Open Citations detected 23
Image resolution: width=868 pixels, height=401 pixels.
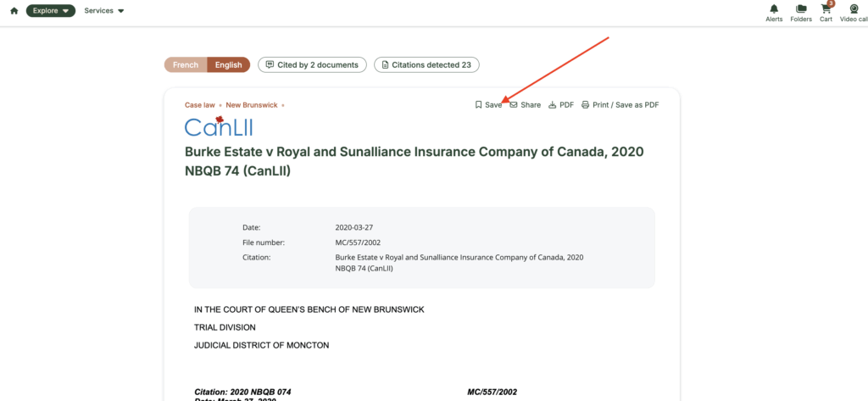pos(426,64)
